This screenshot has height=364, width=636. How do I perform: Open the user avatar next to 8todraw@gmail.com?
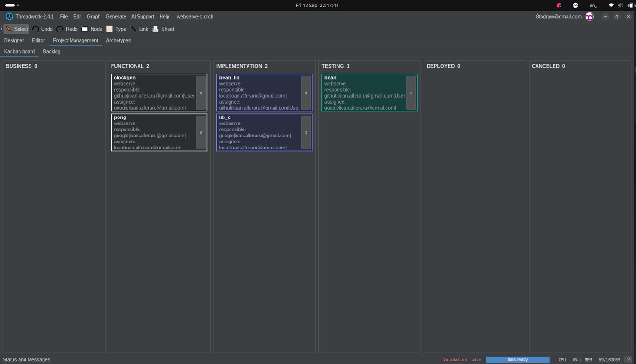click(x=589, y=17)
